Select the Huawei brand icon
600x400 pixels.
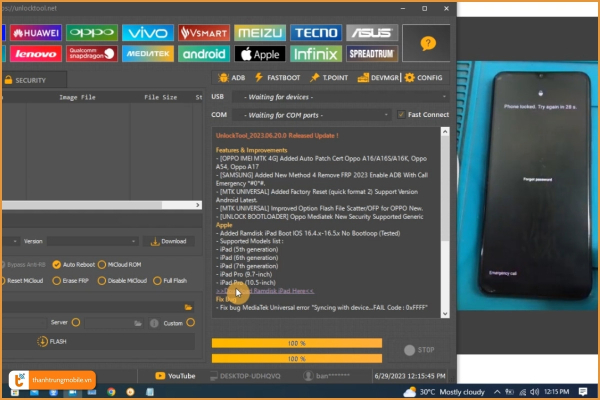(x=34, y=32)
